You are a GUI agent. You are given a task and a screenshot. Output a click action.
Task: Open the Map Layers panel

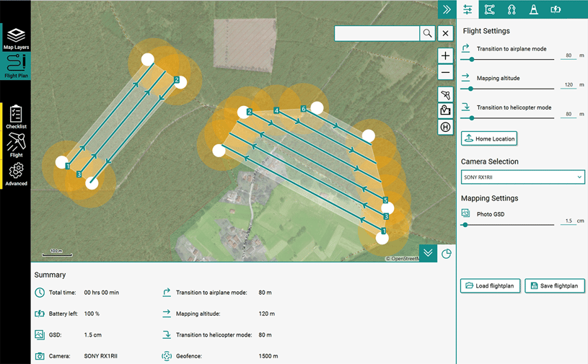(15, 37)
